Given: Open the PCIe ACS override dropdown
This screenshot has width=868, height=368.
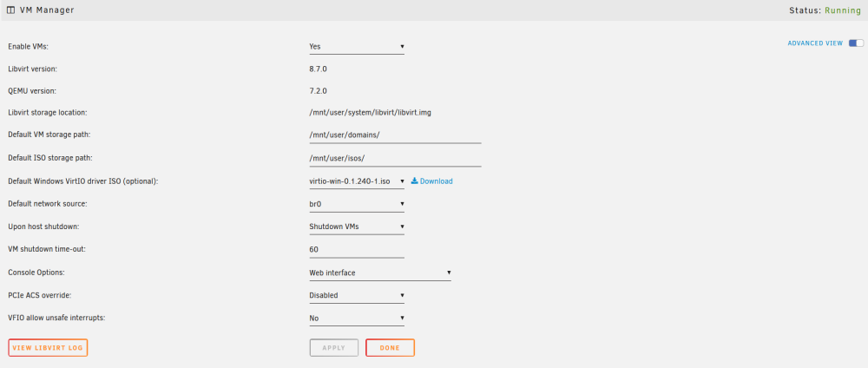Looking at the screenshot, I should (x=357, y=295).
